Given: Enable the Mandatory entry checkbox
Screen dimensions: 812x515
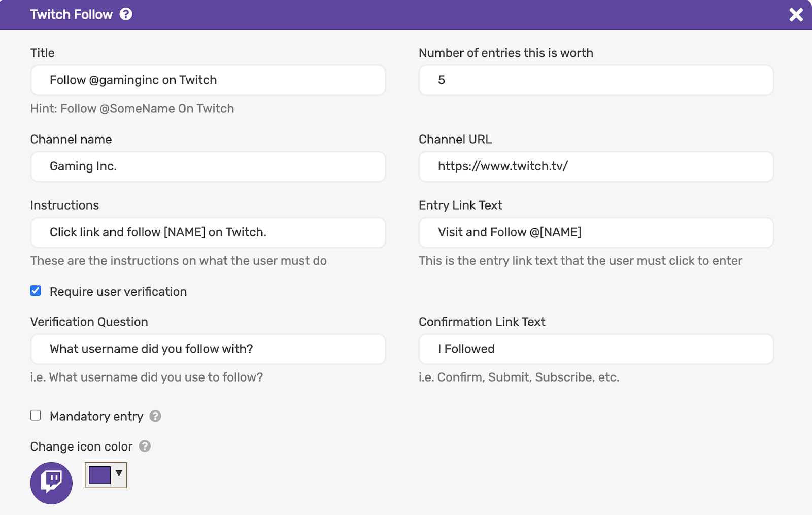Looking at the screenshot, I should tap(36, 416).
